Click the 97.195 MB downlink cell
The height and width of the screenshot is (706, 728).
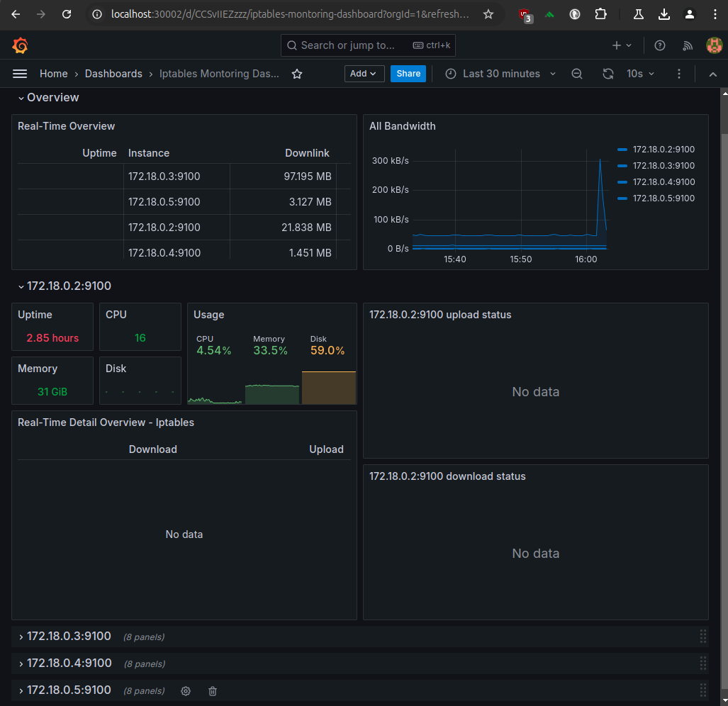point(308,176)
